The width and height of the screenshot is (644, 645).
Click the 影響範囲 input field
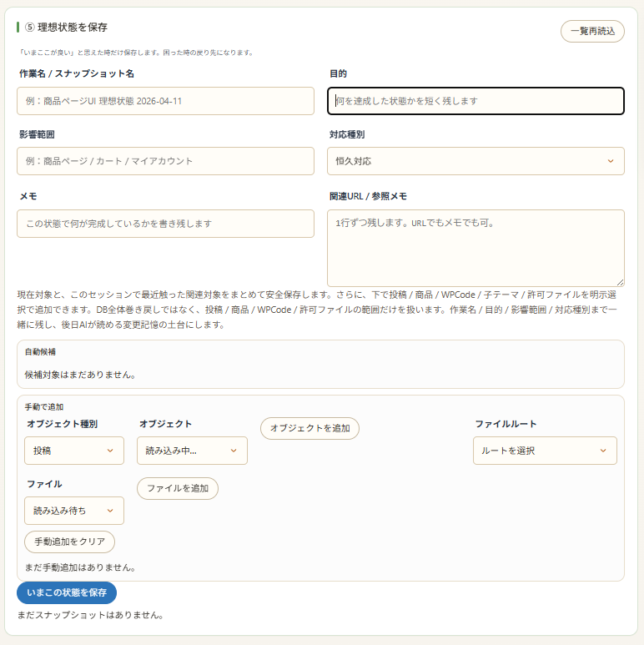165,161
